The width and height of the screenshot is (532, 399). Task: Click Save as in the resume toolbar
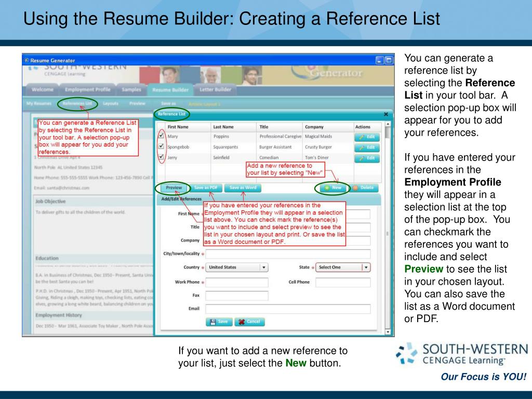tap(168, 103)
